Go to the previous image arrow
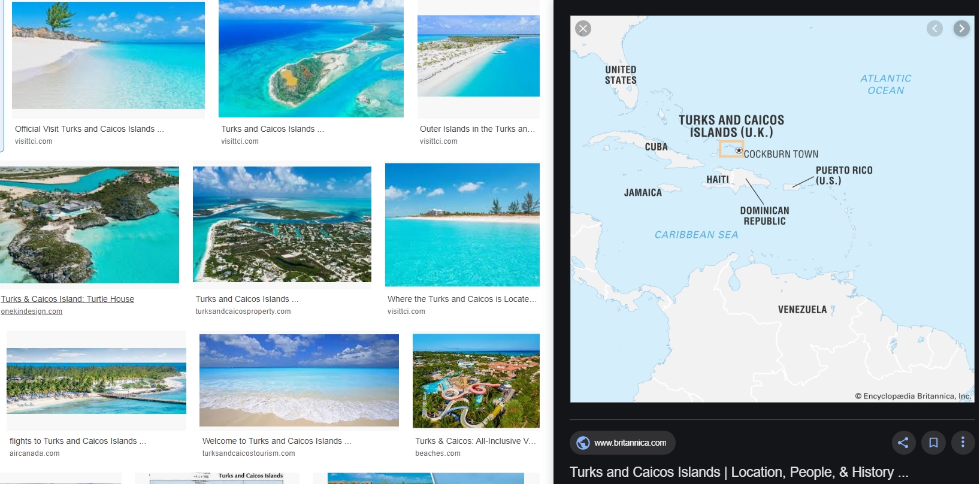The height and width of the screenshot is (484, 980). coord(934,28)
